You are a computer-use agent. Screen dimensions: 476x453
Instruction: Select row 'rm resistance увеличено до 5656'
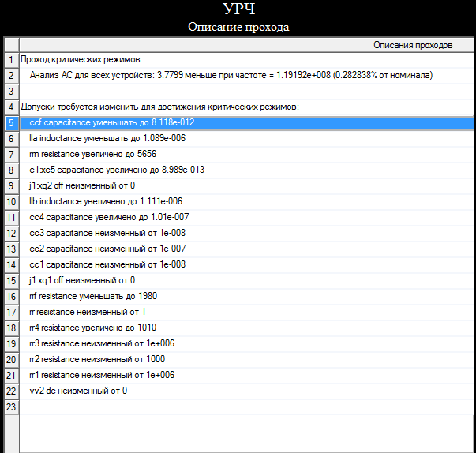tap(246, 154)
